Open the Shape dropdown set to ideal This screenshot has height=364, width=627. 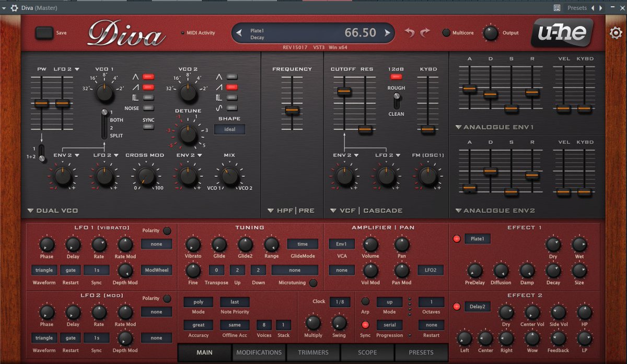pyautogui.click(x=229, y=129)
